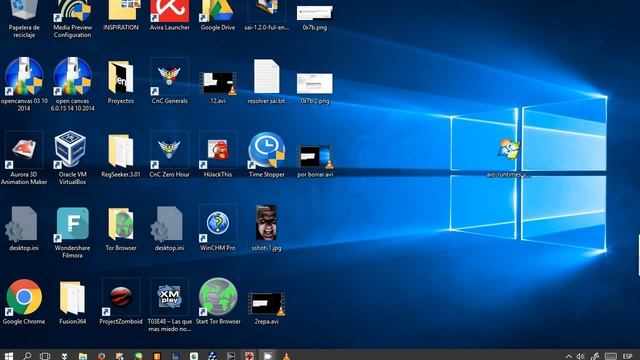
Task: Select Aurora 3D Animation Maker shortcut
Action: 24,158
